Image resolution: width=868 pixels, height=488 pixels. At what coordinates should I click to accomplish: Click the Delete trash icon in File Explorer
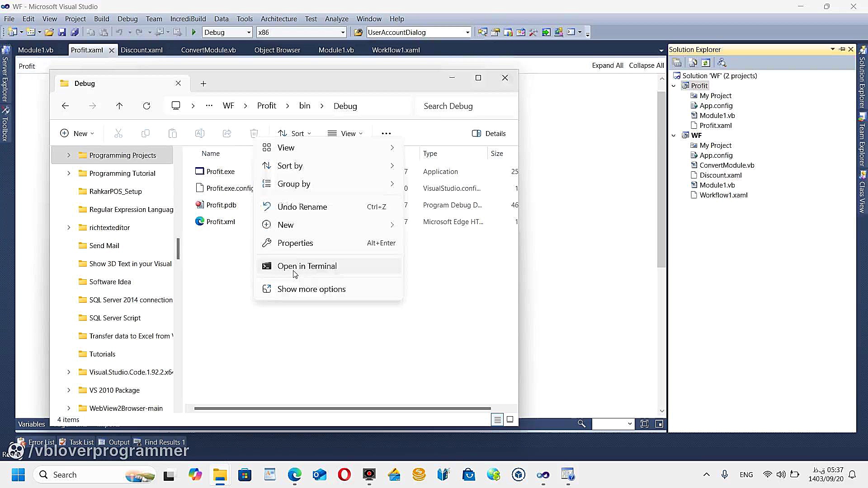[254, 133]
